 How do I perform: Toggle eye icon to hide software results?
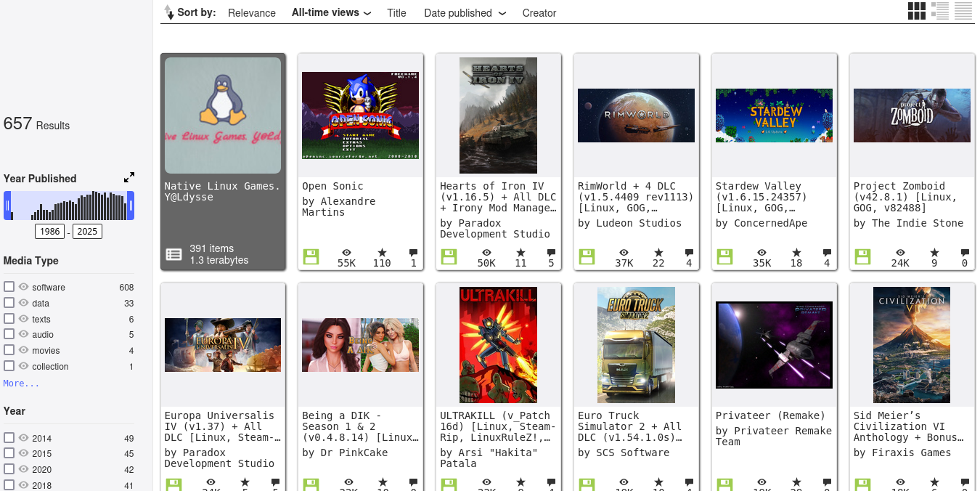coord(23,287)
